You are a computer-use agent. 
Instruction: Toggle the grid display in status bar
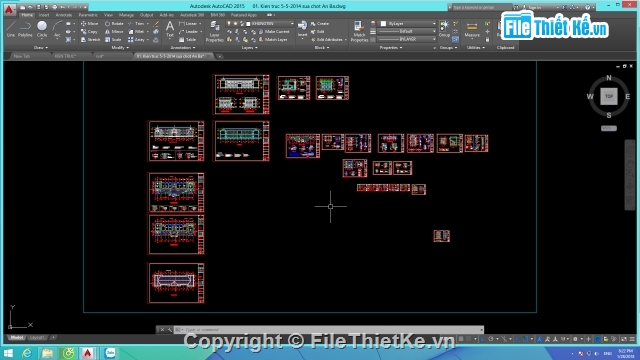(x=461, y=339)
